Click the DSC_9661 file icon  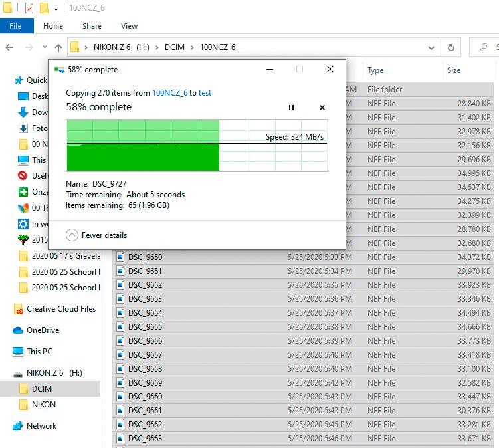pyautogui.click(x=120, y=411)
